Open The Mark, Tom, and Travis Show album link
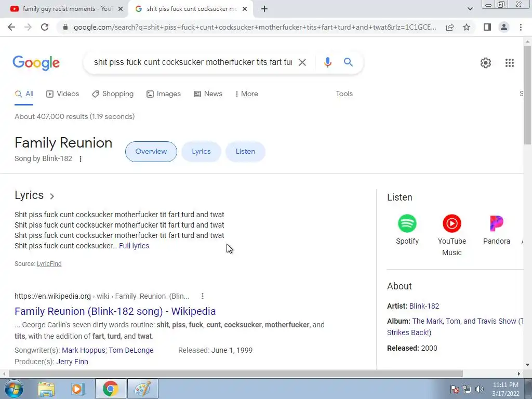Image resolution: width=532 pixels, height=399 pixels. coord(455,327)
